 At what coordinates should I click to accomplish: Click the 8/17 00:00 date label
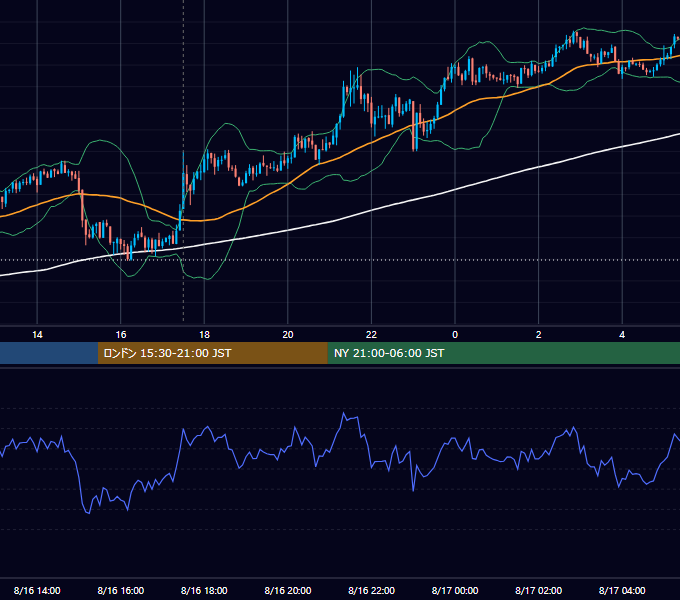[455, 590]
